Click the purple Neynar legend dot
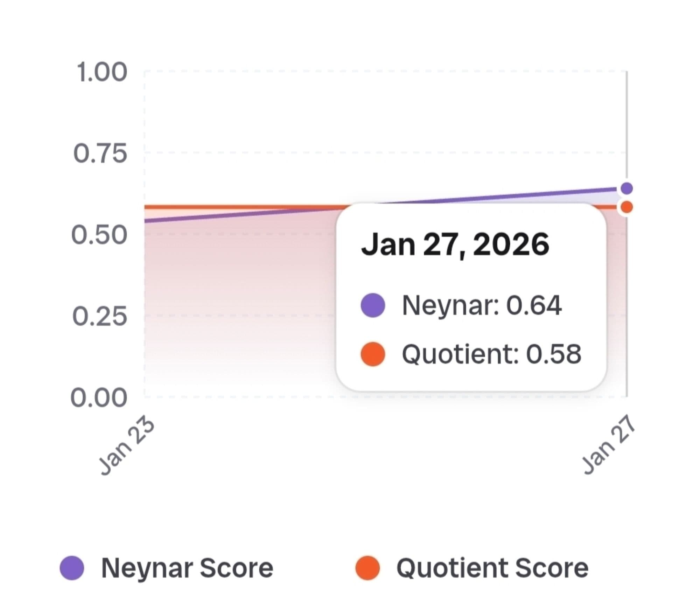This screenshot has height=615, width=700. (72, 568)
